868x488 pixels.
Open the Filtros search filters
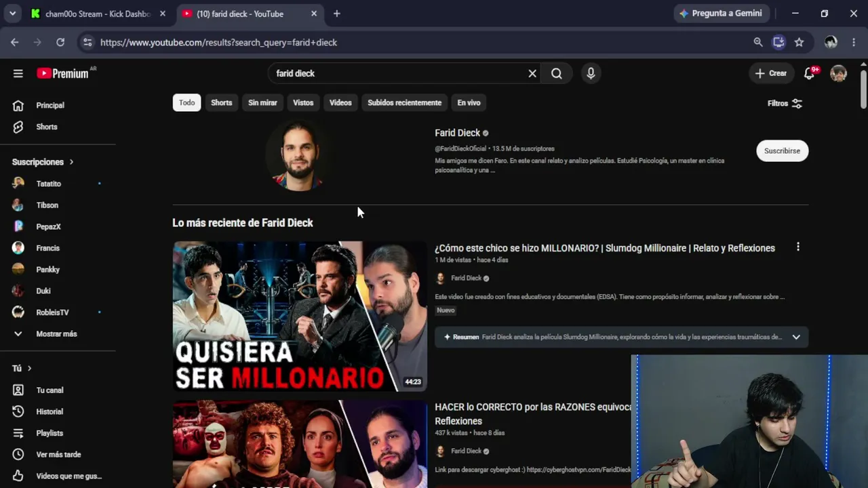click(785, 104)
